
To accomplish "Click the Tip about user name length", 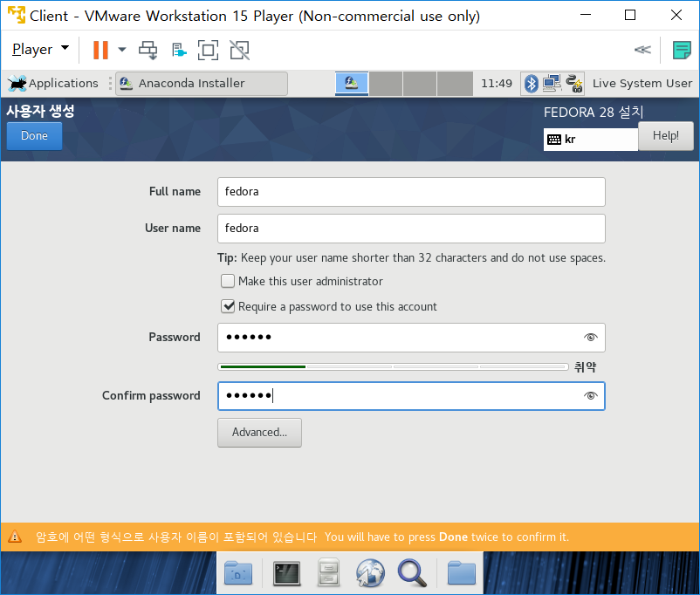I will point(411,258).
